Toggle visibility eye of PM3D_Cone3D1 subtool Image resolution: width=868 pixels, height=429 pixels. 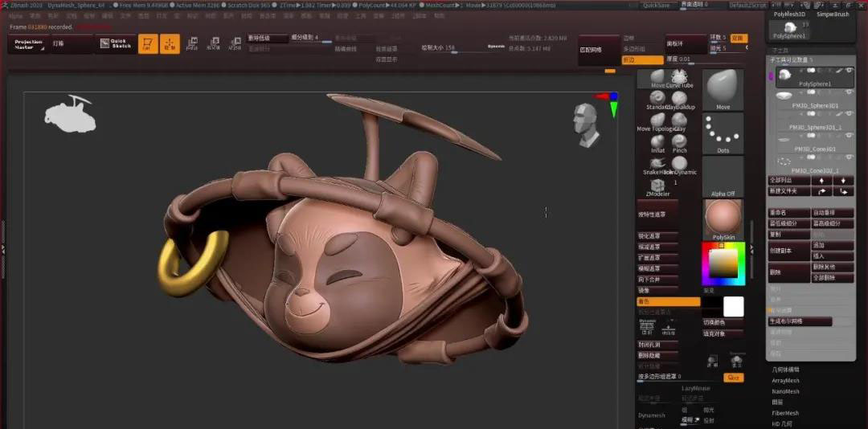[848, 135]
